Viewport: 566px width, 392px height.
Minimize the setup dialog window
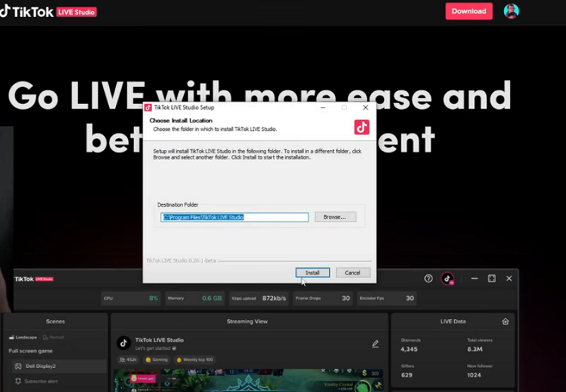[323, 108]
